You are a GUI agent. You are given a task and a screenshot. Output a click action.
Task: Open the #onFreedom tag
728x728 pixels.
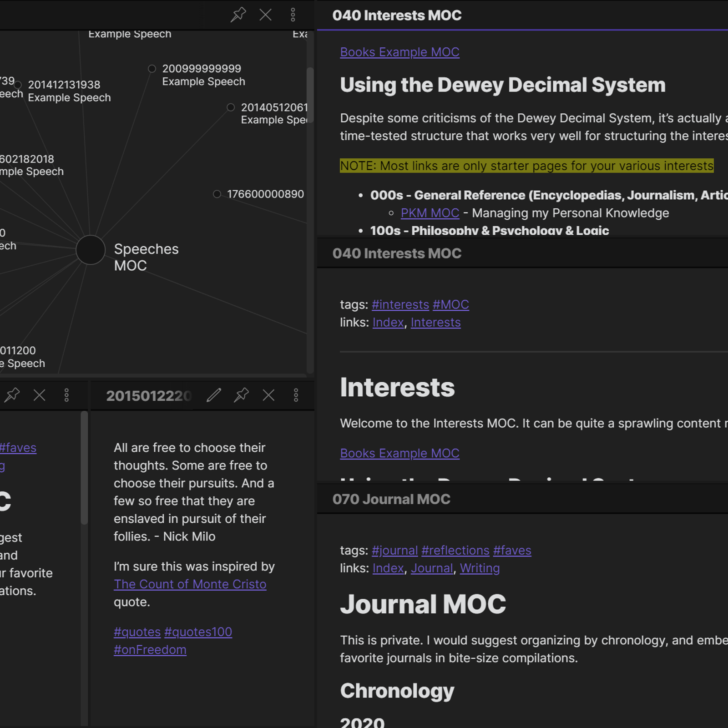coord(150,650)
